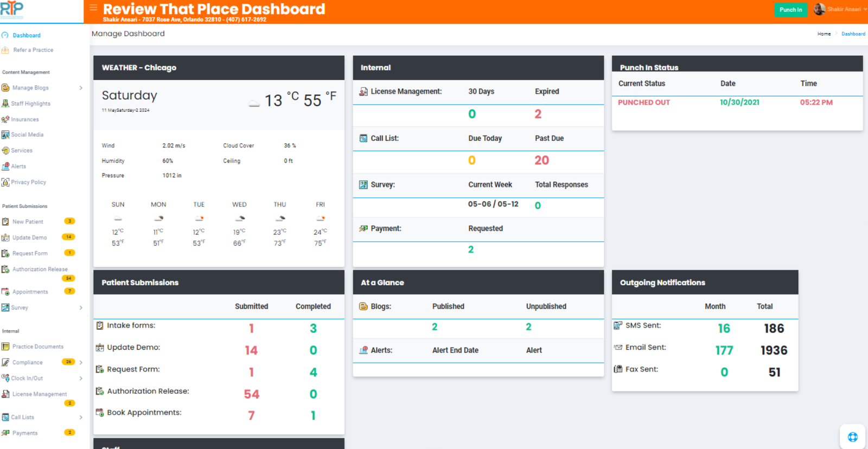The height and width of the screenshot is (449, 868).
Task: Click Expired licenses count 2
Action: (x=538, y=114)
